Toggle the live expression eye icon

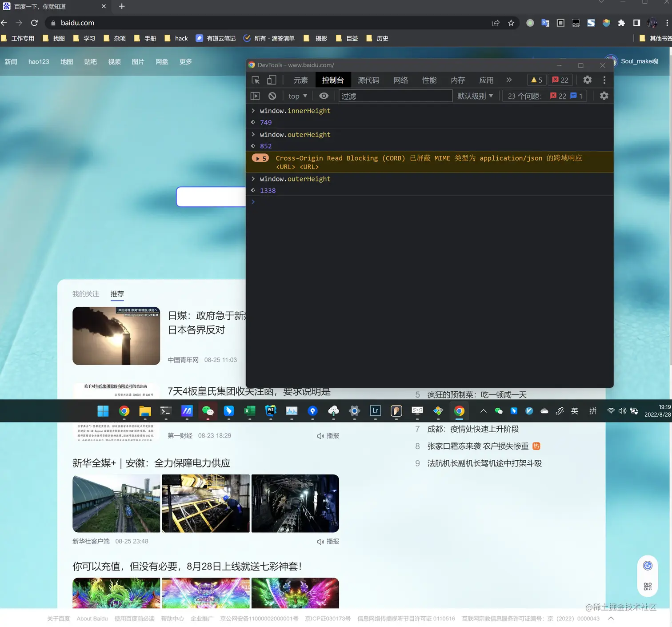pos(324,96)
